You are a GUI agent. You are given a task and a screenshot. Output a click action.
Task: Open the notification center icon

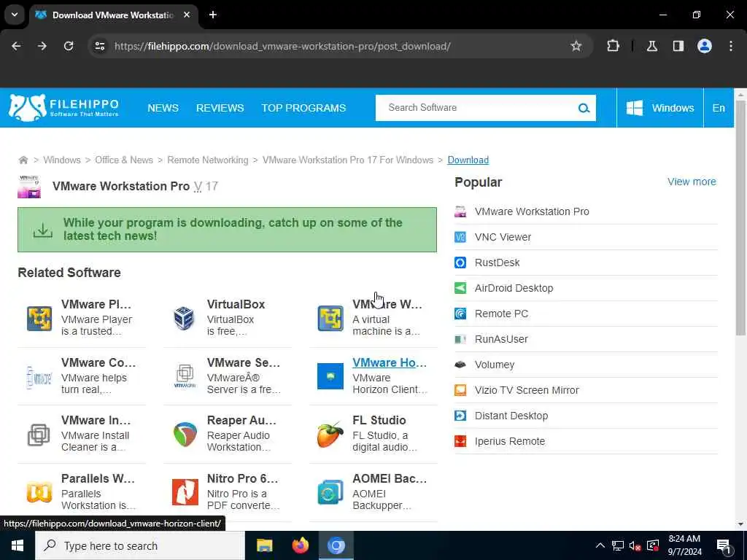point(724,545)
